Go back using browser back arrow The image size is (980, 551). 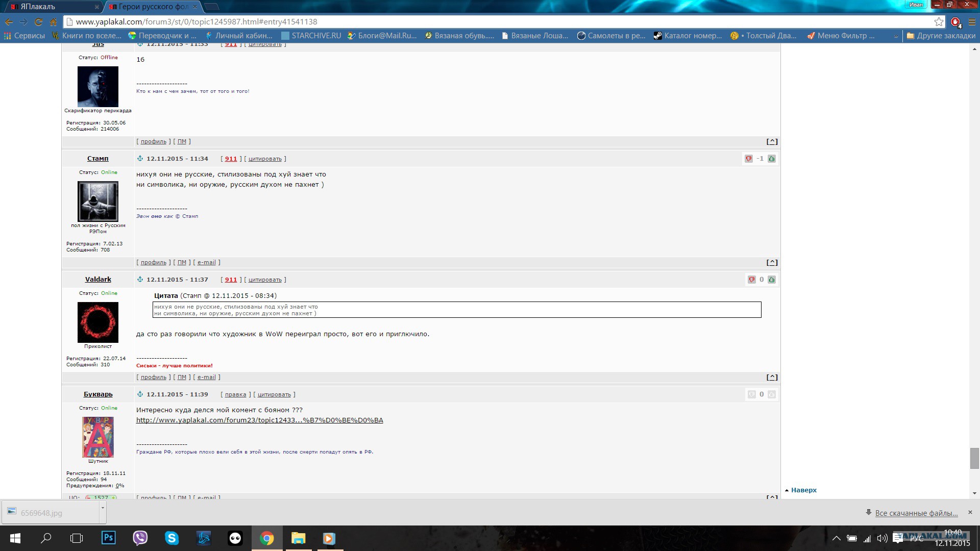pyautogui.click(x=9, y=22)
